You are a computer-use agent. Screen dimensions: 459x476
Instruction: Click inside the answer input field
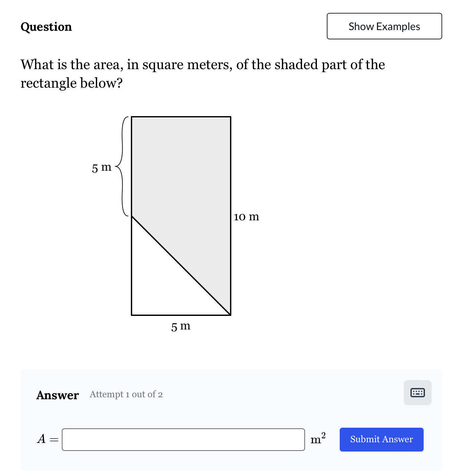pyautogui.click(x=183, y=439)
